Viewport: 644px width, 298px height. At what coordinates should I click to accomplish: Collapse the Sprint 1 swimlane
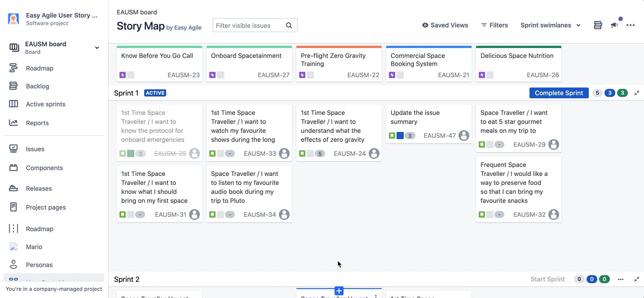(x=637, y=93)
